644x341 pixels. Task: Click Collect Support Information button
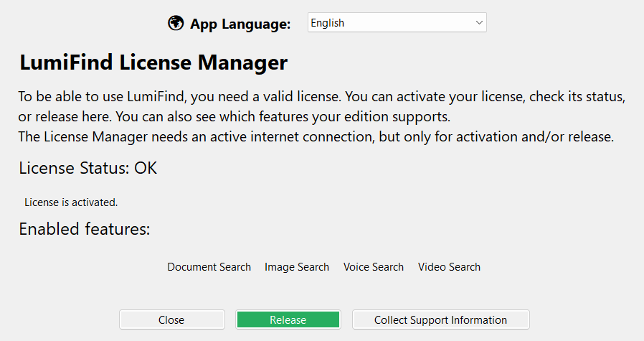coord(441,319)
